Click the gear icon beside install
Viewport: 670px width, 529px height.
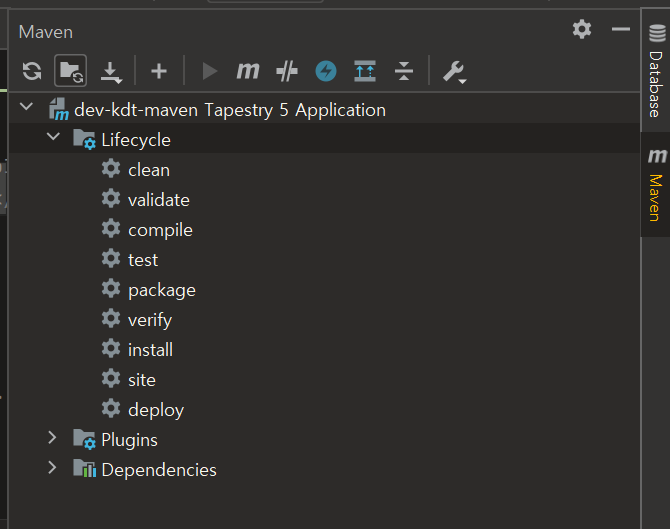tap(111, 348)
